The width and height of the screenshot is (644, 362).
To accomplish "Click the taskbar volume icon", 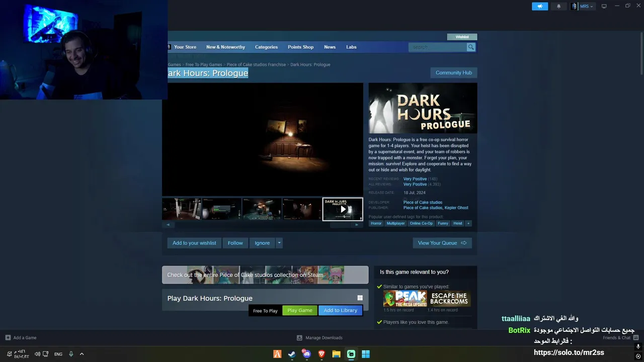I will 37,354.
